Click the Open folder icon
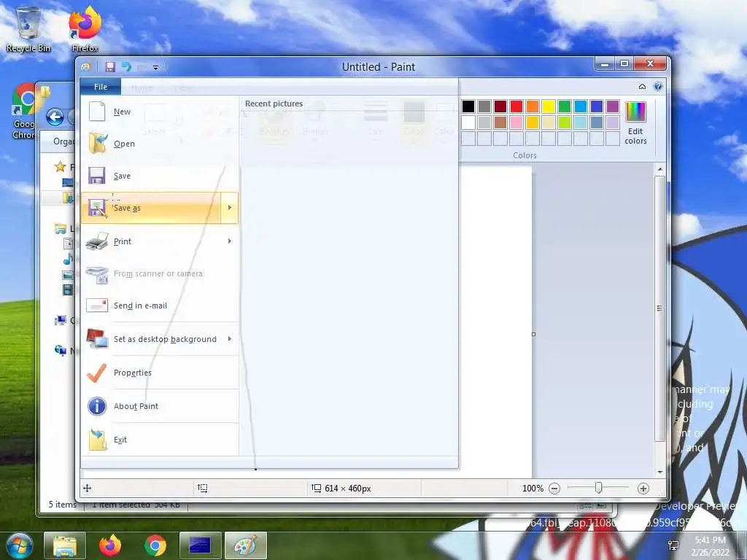The image size is (747, 560). 98,144
